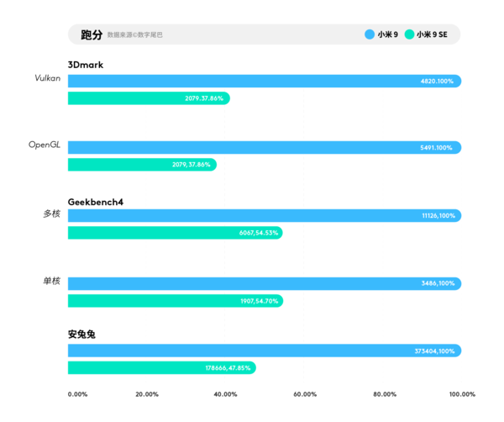Select the 3Dmark section heading

pos(85,65)
